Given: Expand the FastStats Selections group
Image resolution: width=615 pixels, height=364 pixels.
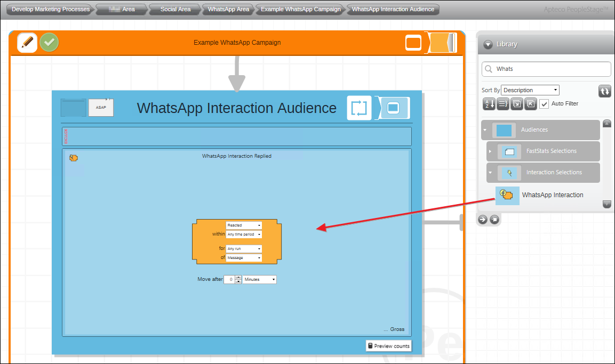Looking at the screenshot, I should (x=490, y=151).
